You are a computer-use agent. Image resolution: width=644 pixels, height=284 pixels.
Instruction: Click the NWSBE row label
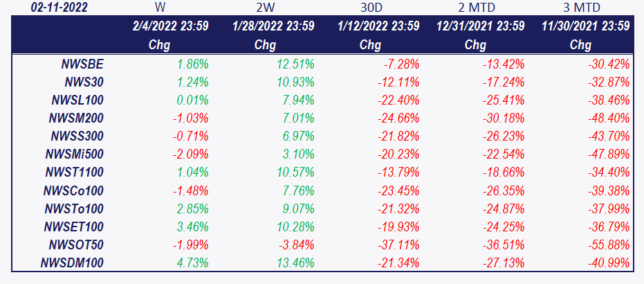[x=82, y=64]
